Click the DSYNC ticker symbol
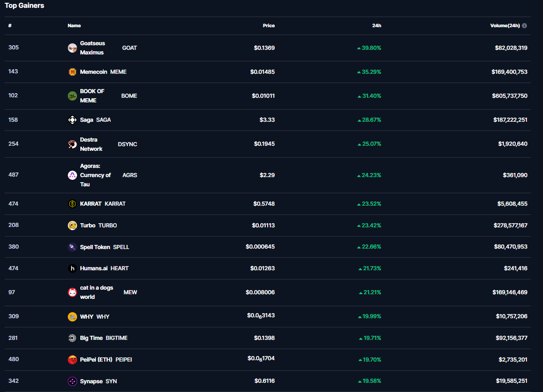Image resolution: width=543 pixels, height=392 pixels. [x=127, y=144]
